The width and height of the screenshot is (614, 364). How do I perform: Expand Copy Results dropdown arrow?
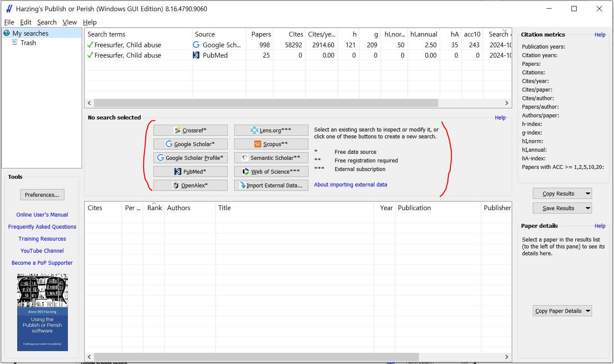588,193
